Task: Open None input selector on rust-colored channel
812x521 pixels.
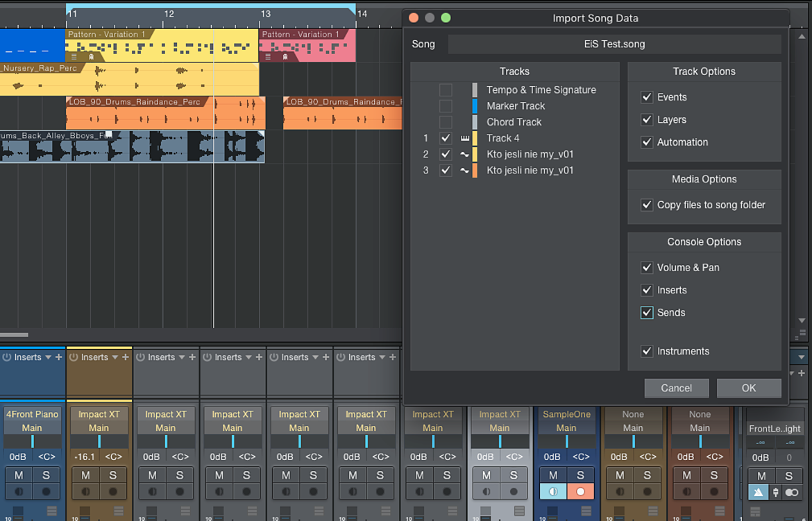Action: pos(700,414)
